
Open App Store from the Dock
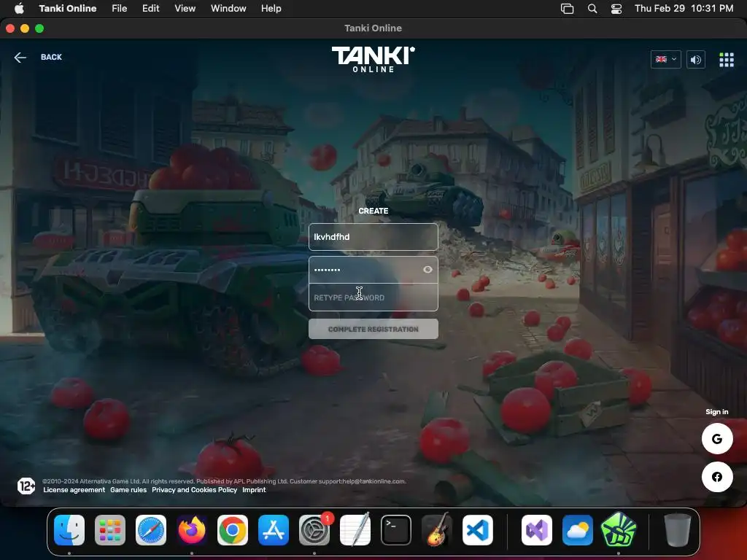tap(274, 530)
